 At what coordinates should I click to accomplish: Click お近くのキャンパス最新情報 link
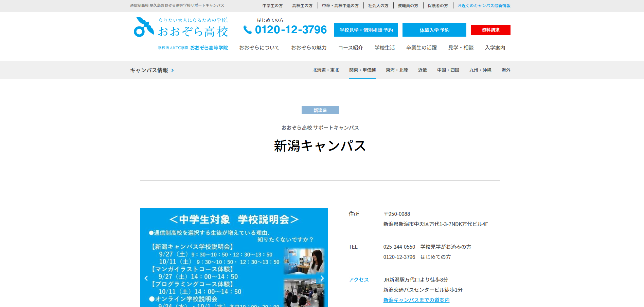pos(484,6)
